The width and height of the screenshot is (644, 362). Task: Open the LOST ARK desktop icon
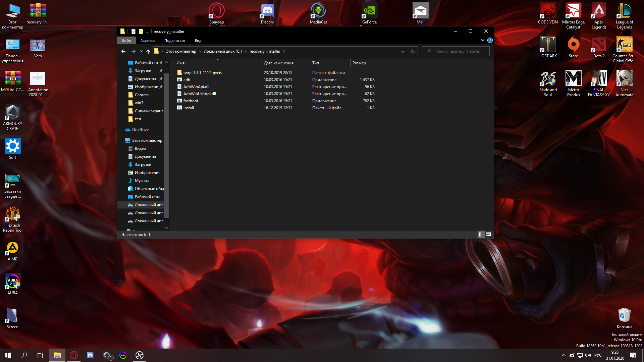click(548, 47)
